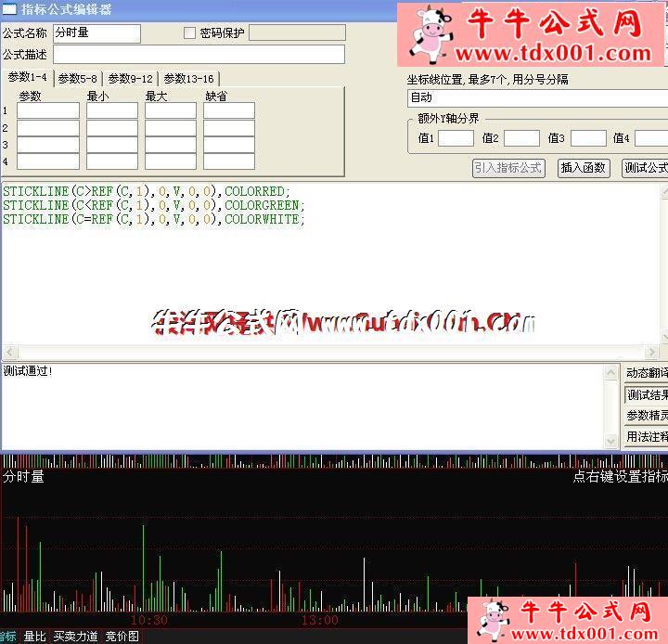
Task: Click the 坐标线位置 field showing 自动
Action: point(537,98)
